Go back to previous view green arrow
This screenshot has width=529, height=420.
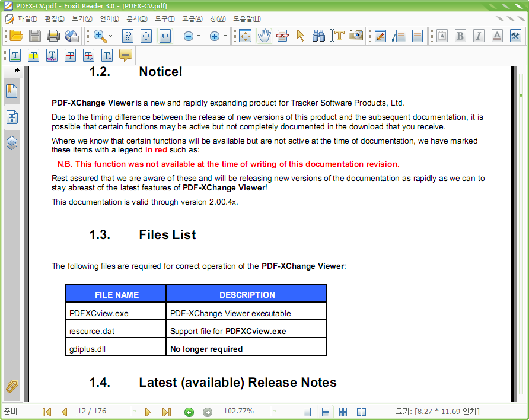click(x=189, y=412)
